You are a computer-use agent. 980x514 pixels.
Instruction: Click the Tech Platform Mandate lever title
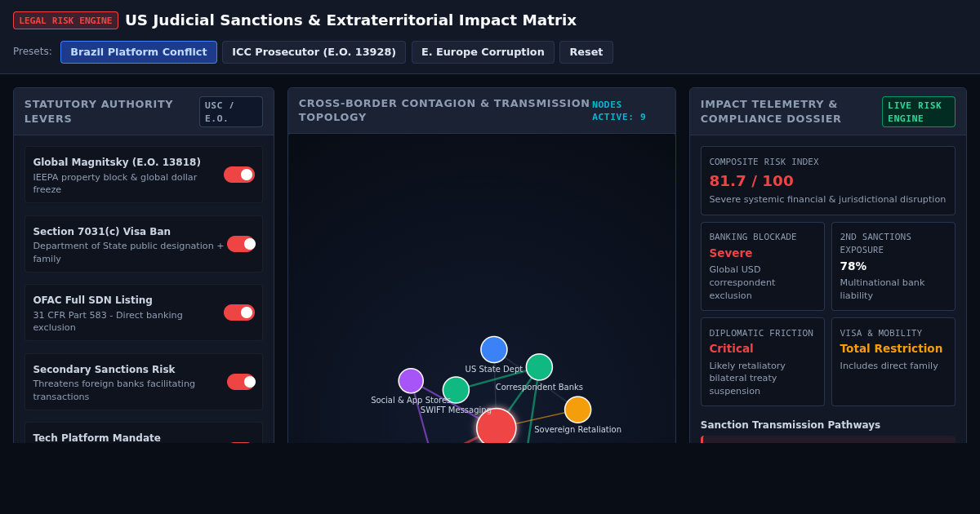(97, 438)
